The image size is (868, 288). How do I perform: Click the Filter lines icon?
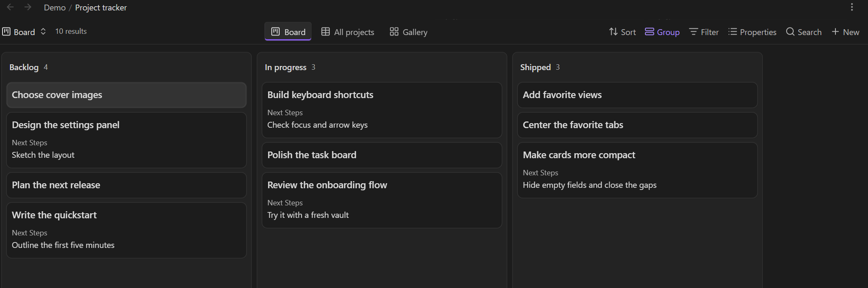point(693,32)
